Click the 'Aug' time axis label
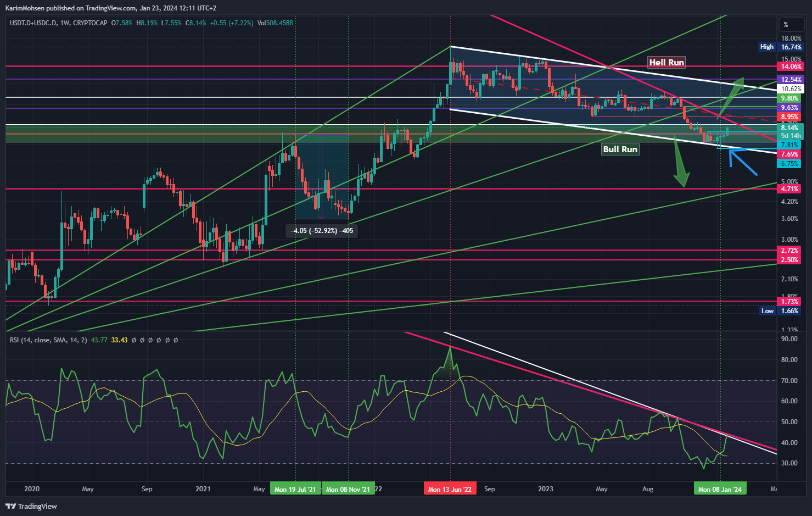 pos(648,489)
